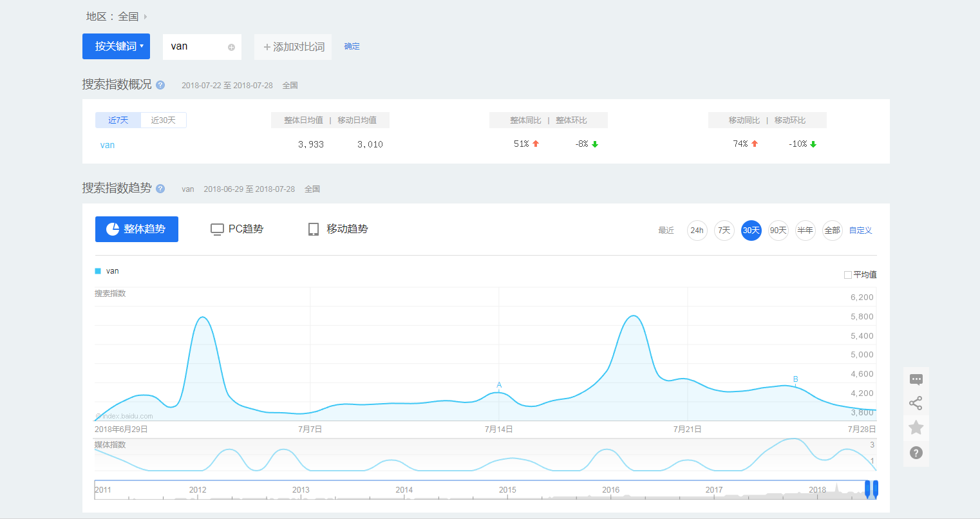Switch to the 近30天 tab

click(164, 120)
